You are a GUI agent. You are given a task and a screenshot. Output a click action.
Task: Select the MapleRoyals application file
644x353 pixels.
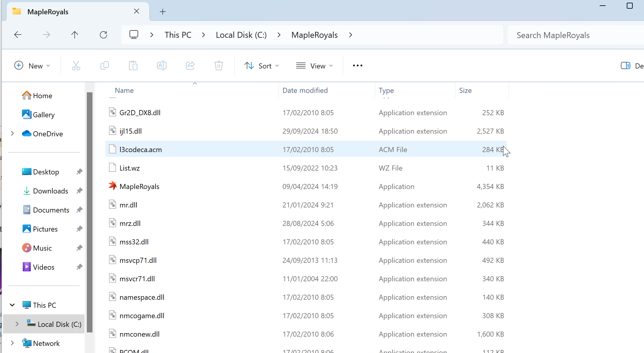tap(306, 186)
